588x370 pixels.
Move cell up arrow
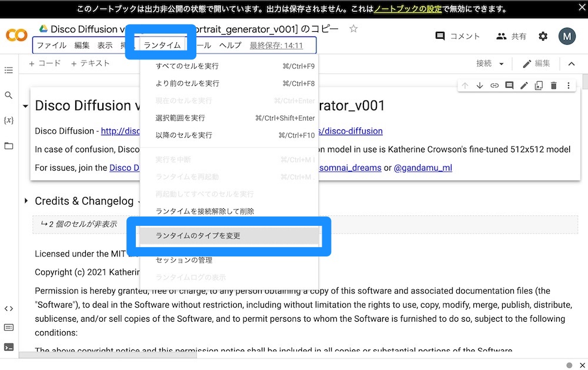click(x=465, y=85)
